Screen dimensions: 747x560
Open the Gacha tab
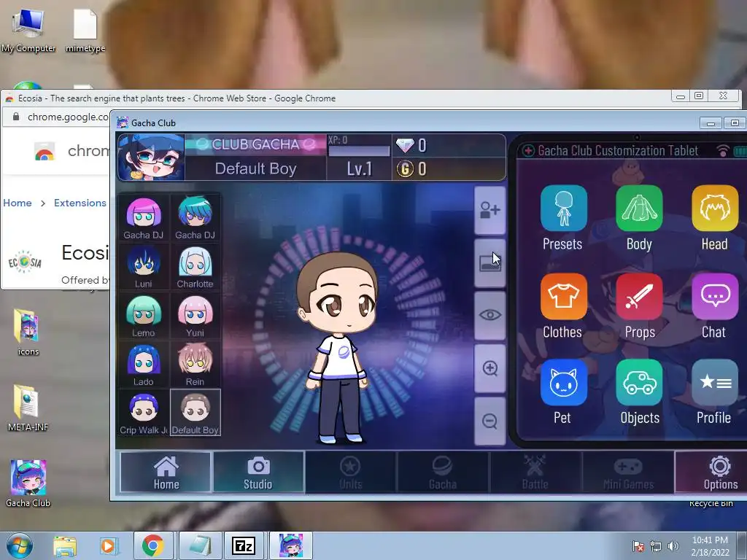pyautogui.click(x=443, y=472)
